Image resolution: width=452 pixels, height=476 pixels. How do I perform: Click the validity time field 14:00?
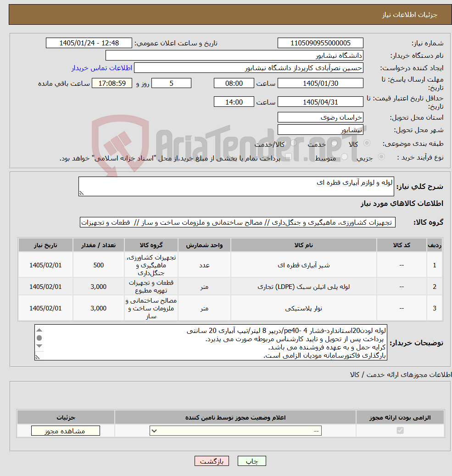[x=234, y=102]
